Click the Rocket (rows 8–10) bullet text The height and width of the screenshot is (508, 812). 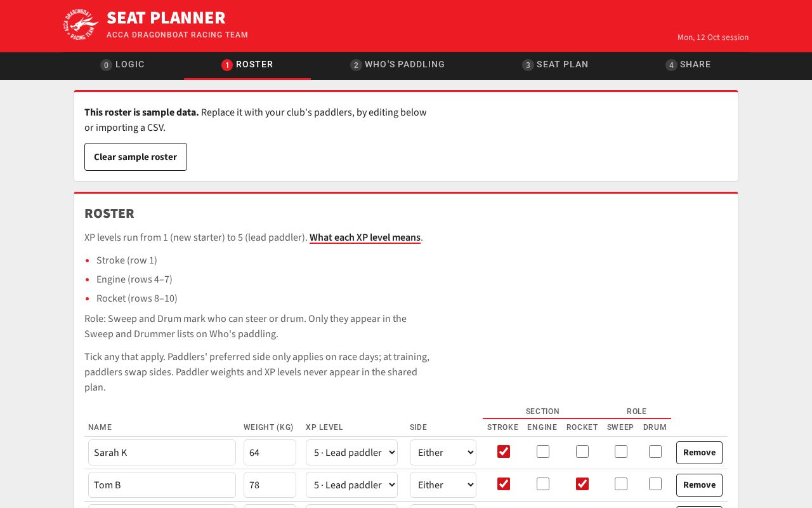(137, 298)
